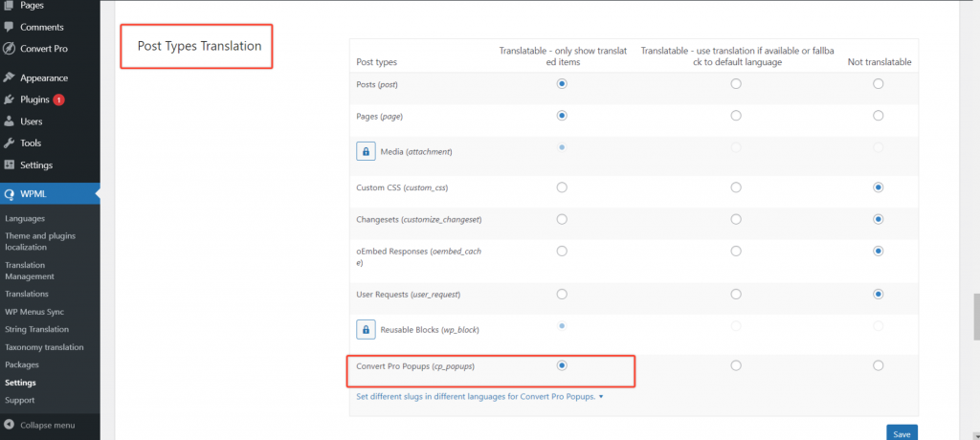Click the lock icon beside Media (attachment)
The image size is (980, 440).
coord(366,151)
